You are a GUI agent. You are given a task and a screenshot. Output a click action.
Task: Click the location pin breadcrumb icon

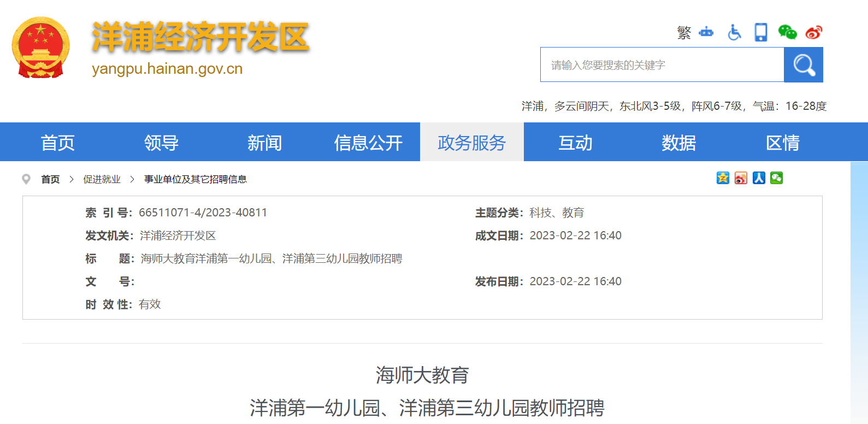pos(26,179)
